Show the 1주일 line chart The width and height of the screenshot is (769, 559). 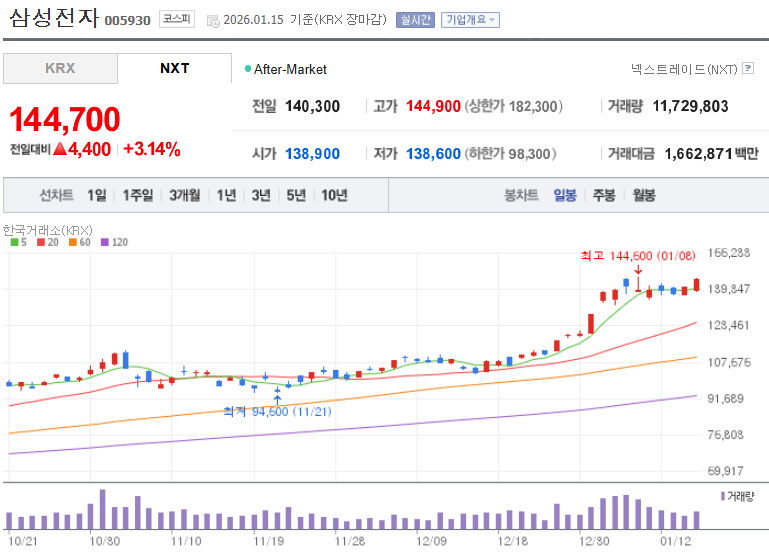(138, 195)
